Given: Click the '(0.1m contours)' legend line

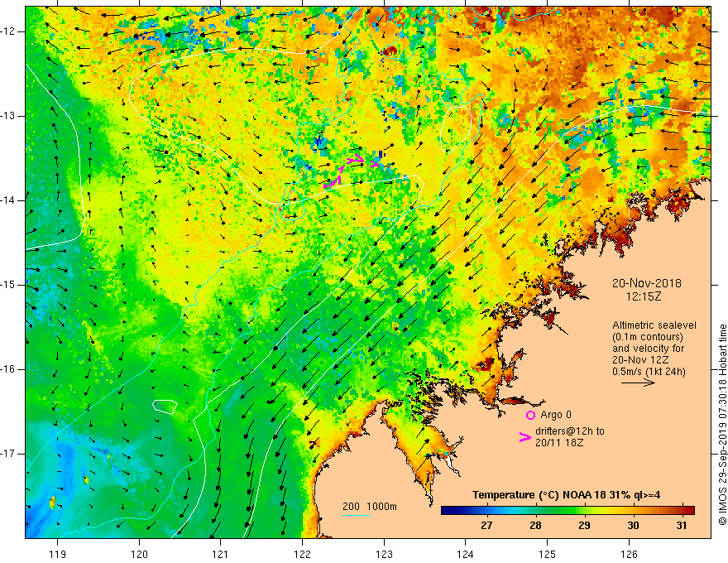Looking at the screenshot, I should 648,337.
